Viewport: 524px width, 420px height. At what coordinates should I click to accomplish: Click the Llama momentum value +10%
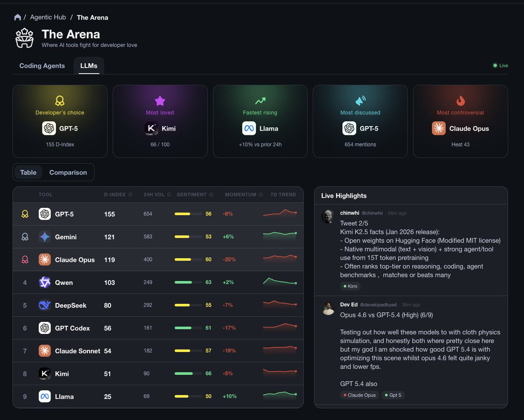[230, 396]
